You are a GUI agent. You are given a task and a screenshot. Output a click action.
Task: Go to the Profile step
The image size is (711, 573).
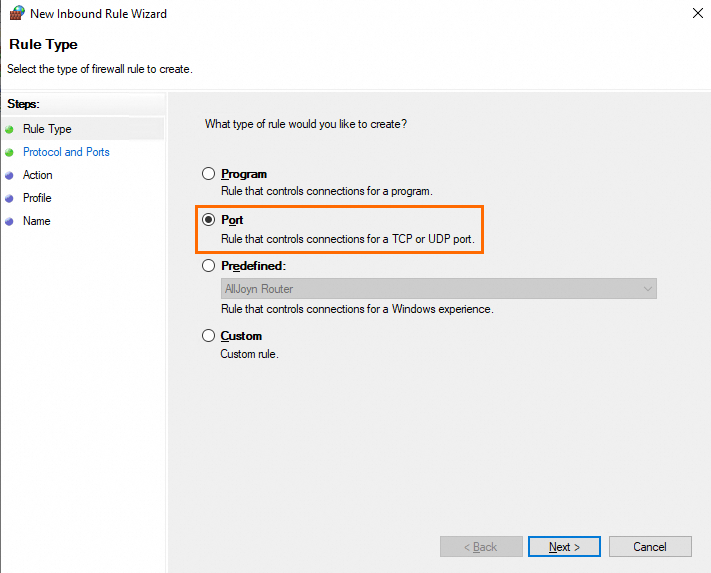pyautogui.click(x=37, y=198)
